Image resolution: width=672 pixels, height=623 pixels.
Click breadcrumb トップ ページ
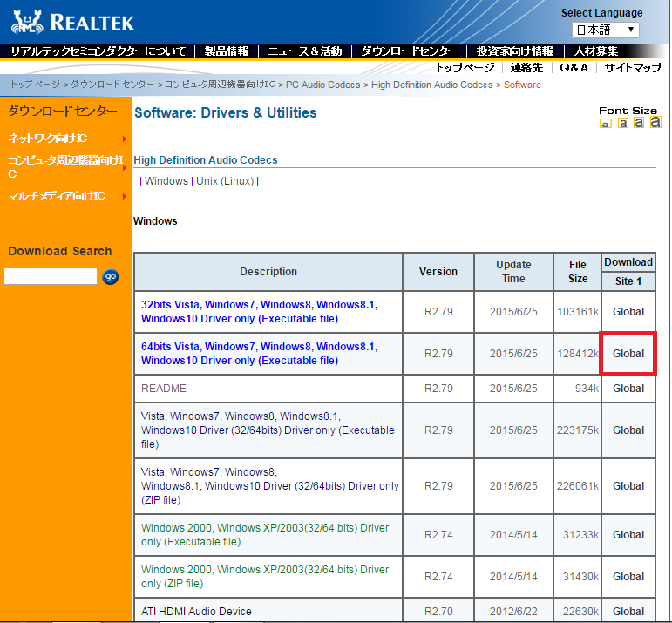[x=35, y=85]
